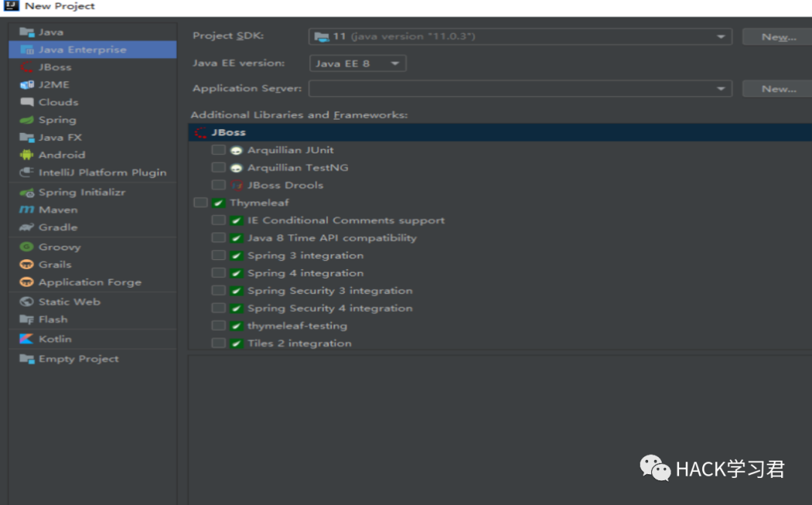Enable Spring 4 integration checkbox

(219, 274)
